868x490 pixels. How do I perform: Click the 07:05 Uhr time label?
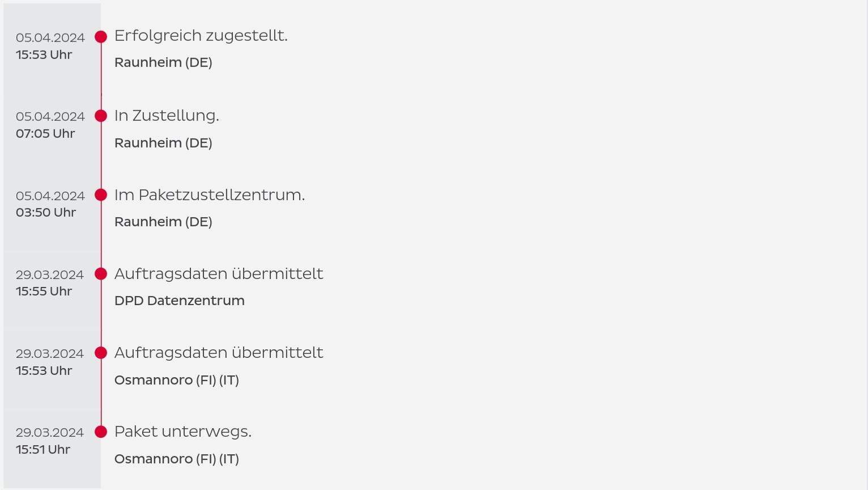[45, 134]
